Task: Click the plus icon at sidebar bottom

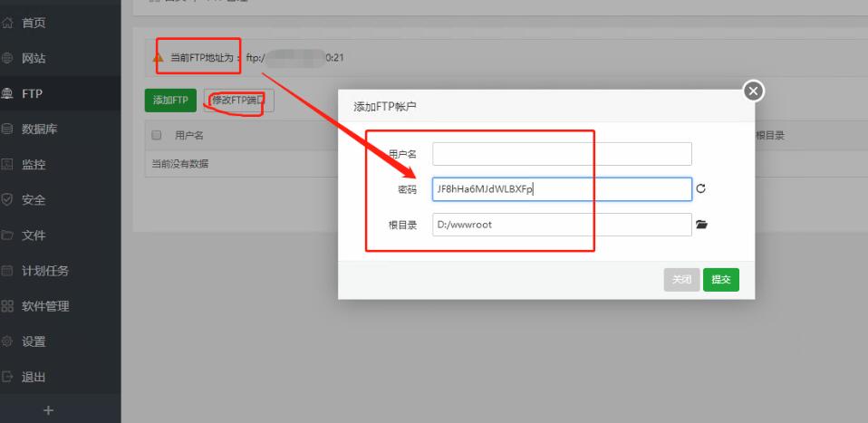Action: pyautogui.click(x=49, y=410)
